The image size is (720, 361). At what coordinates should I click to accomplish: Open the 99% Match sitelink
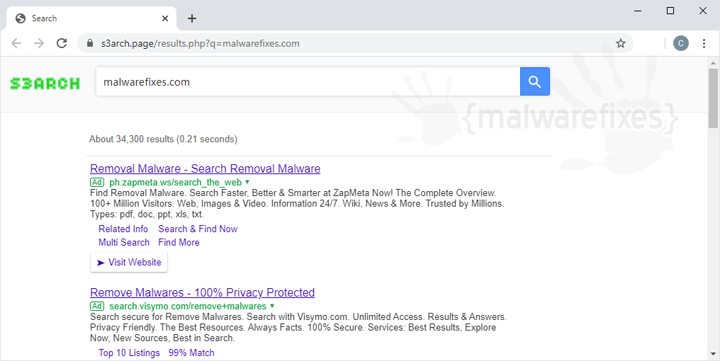(191, 353)
